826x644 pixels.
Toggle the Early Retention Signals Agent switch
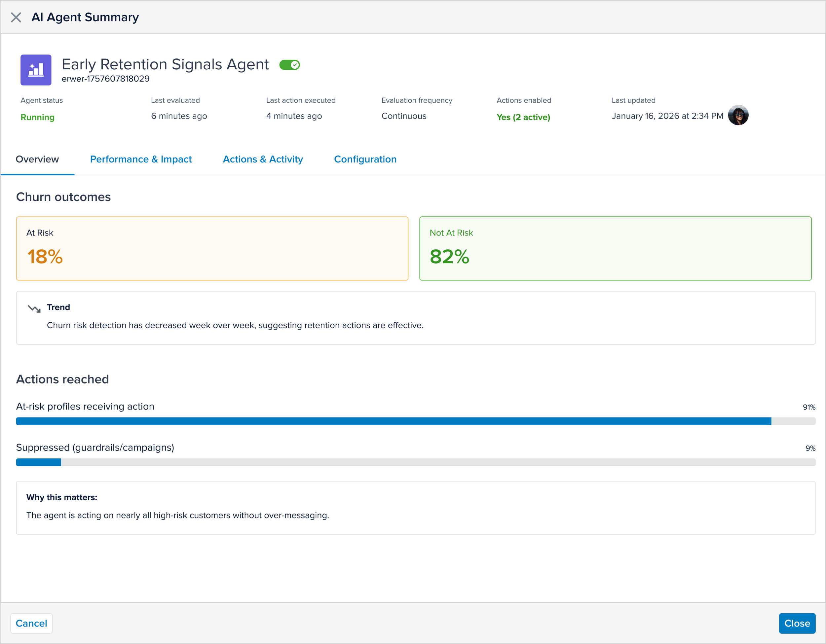tap(289, 65)
